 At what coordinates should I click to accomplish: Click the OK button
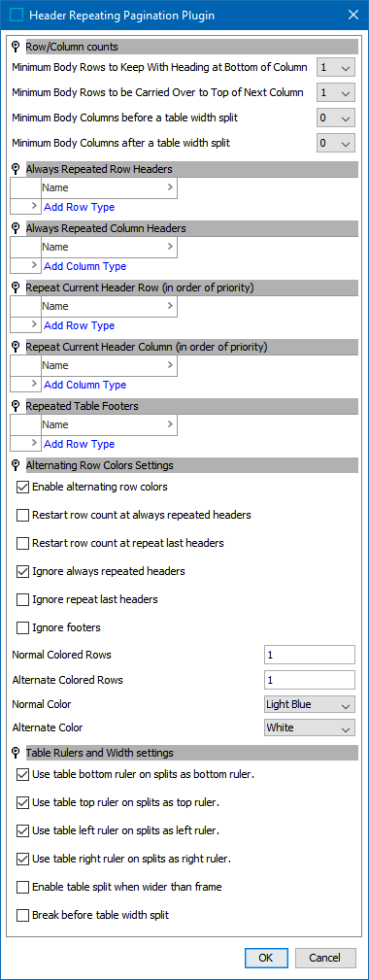click(x=265, y=958)
